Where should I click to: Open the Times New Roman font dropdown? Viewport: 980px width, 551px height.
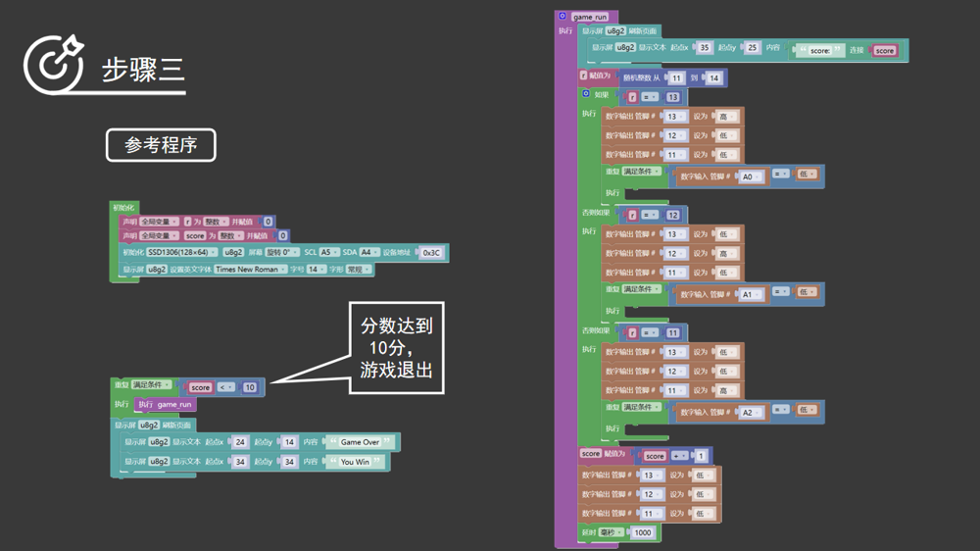point(250,270)
